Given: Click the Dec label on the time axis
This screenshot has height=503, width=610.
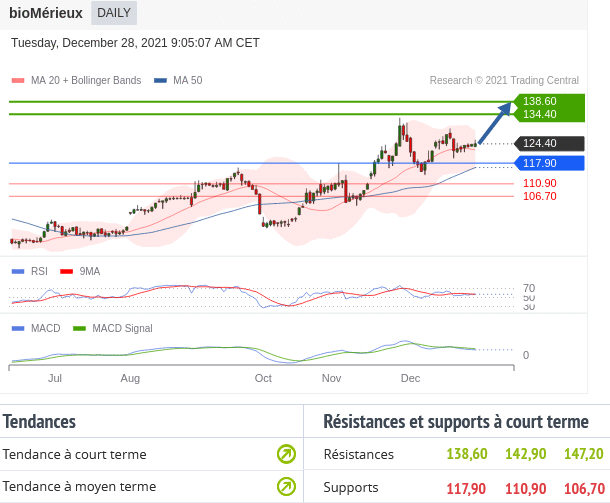Looking at the screenshot, I should pyautogui.click(x=410, y=378).
